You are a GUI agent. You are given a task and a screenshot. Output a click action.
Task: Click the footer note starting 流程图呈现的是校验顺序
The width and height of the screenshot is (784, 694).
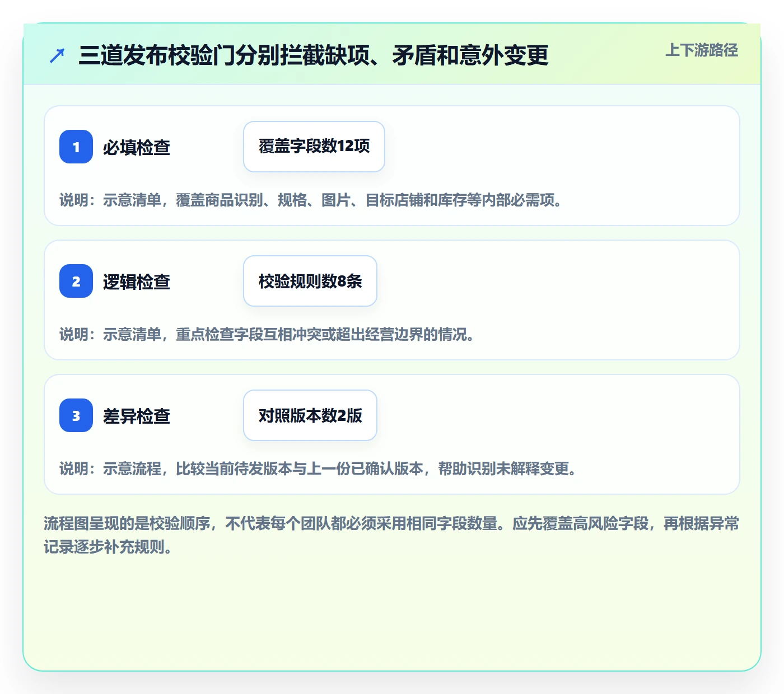[391, 535]
